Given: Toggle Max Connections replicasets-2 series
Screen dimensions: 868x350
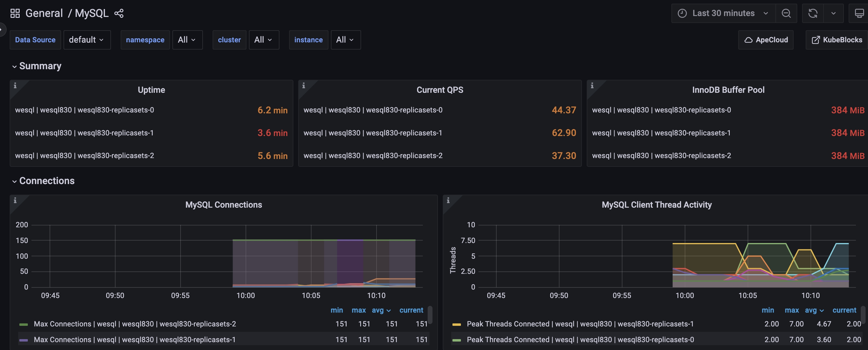Looking at the screenshot, I should click(135, 324).
